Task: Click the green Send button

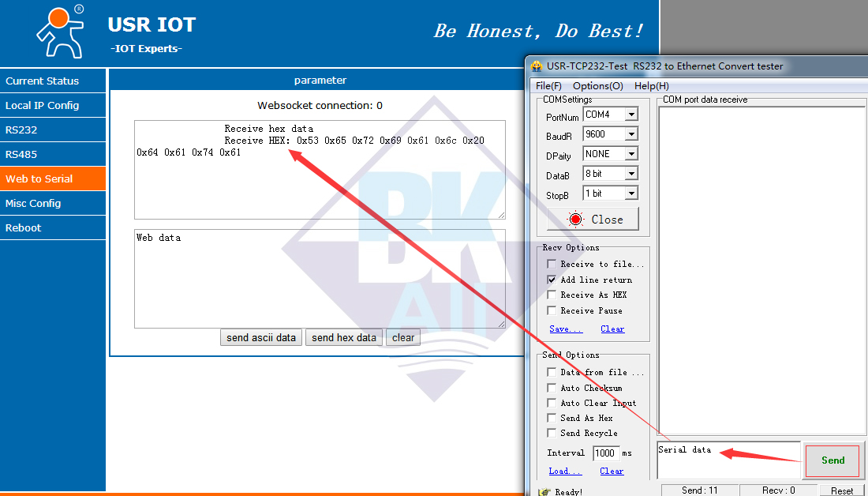Action: [x=832, y=460]
